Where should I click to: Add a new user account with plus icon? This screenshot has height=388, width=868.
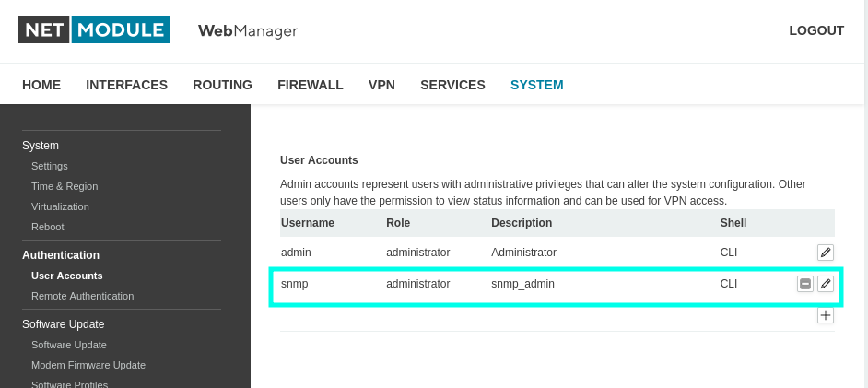click(826, 315)
